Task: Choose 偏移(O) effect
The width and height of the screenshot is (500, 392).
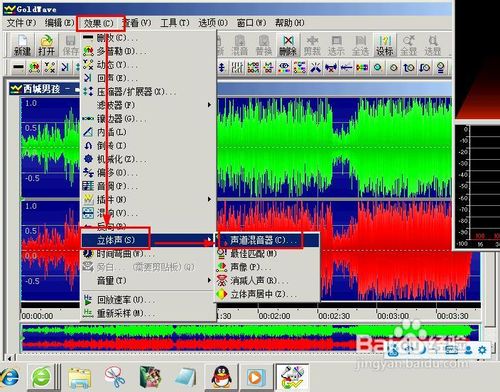Action: 148,172
